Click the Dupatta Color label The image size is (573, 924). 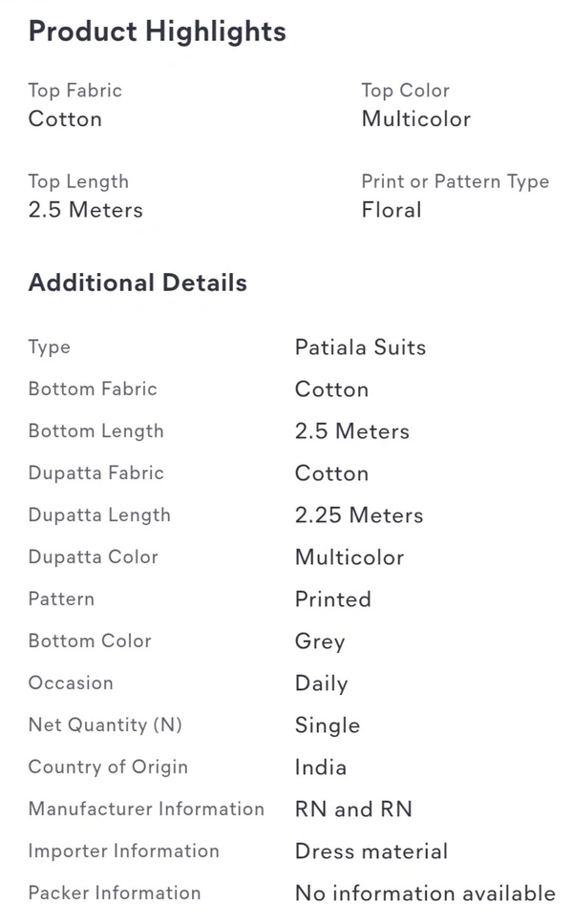pos(94,556)
